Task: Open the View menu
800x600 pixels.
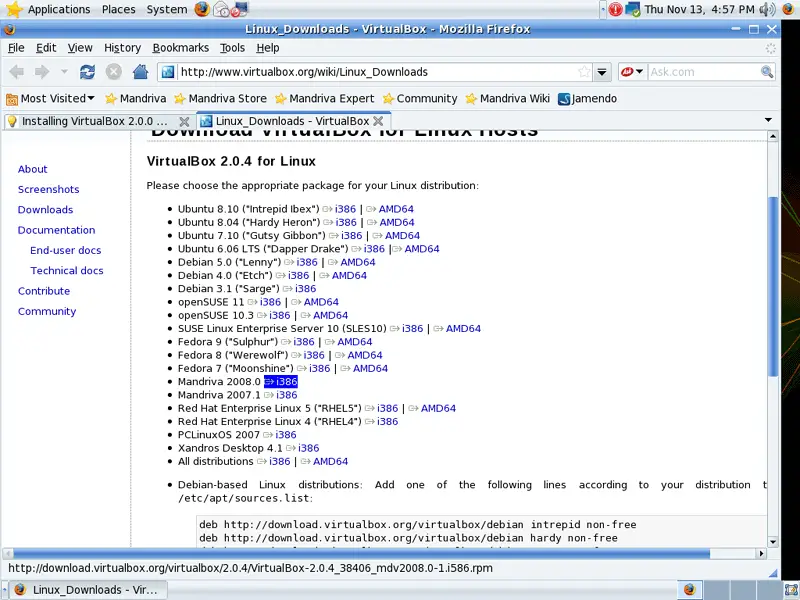Action: (x=80, y=48)
